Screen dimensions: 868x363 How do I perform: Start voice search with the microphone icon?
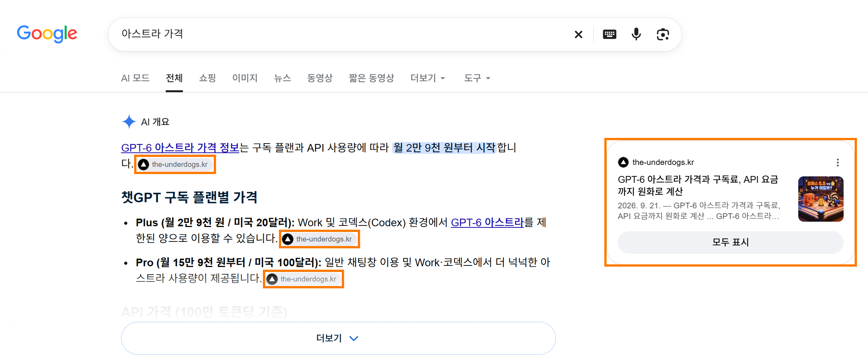(x=636, y=34)
